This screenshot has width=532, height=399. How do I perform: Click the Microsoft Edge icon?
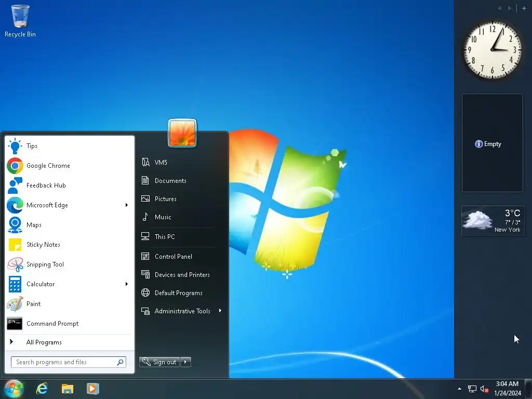coord(15,205)
